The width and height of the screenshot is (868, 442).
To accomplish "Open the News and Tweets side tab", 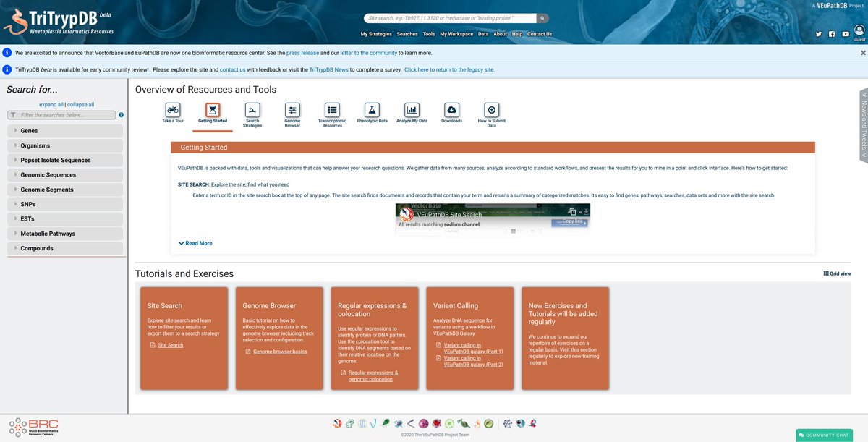I will (x=864, y=124).
